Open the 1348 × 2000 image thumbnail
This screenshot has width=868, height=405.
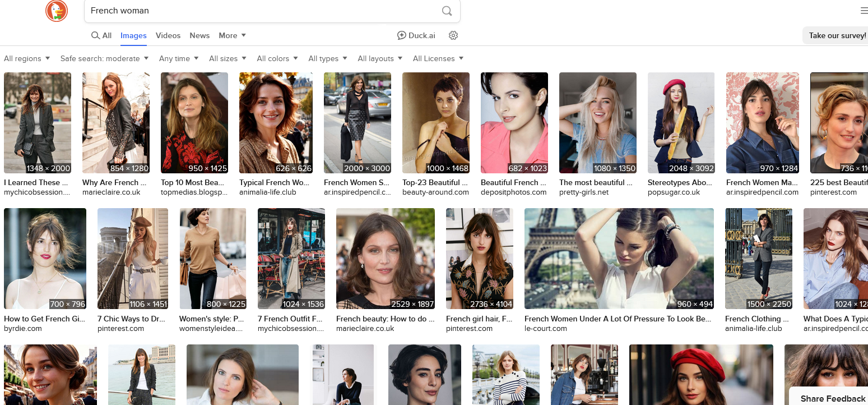click(x=38, y=123)
